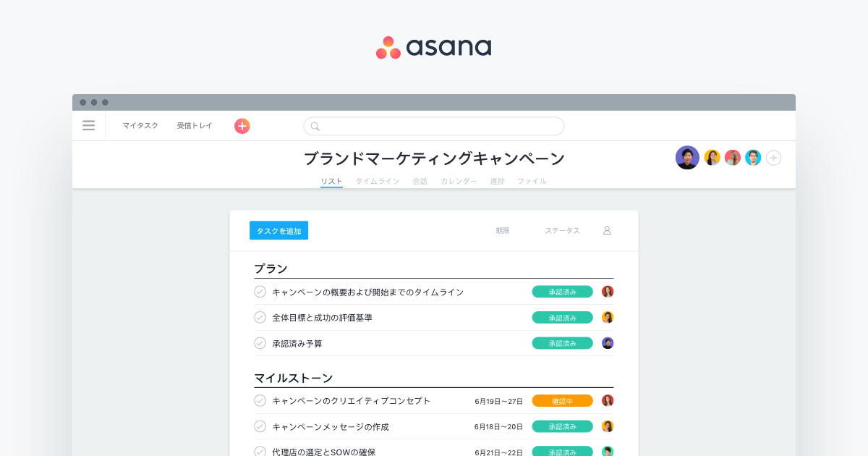The image size is (868, 456).
Task: Mark キャンペーンの概要 task complete via check circle
Action: coord(260,291)
